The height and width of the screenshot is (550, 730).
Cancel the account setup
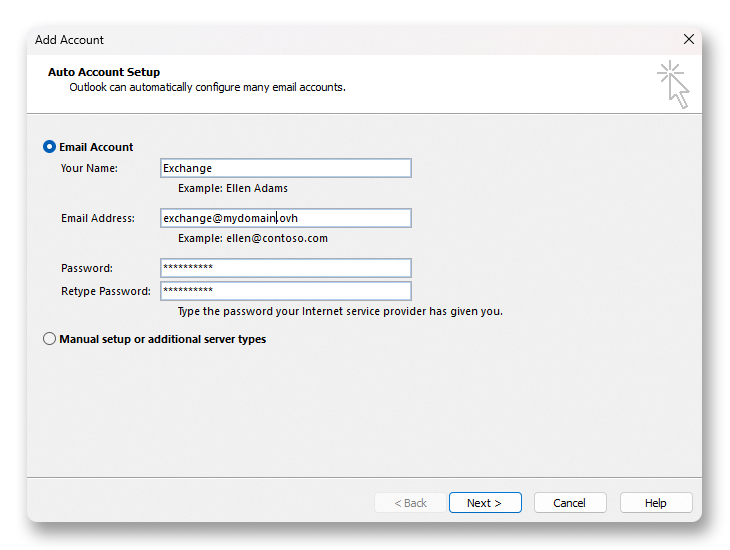[x=570, y=503]
